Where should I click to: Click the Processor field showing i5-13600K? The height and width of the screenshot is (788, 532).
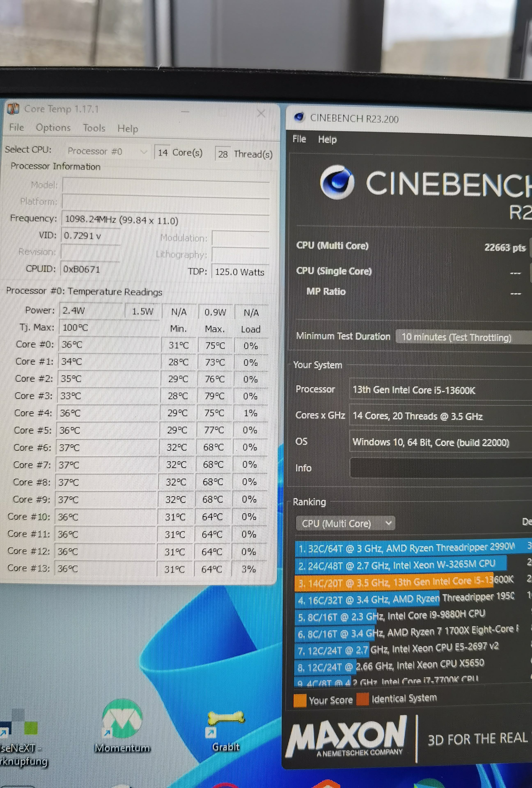click(440, 390)
